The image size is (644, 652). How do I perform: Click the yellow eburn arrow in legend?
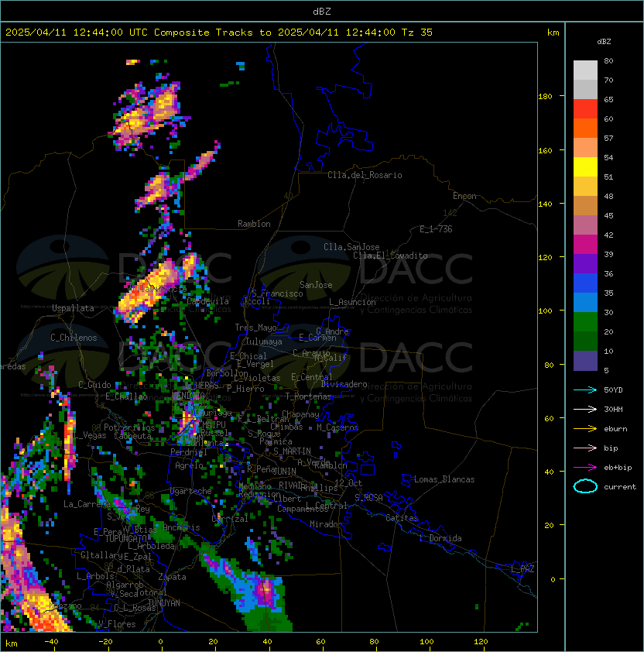coord(585,428)
